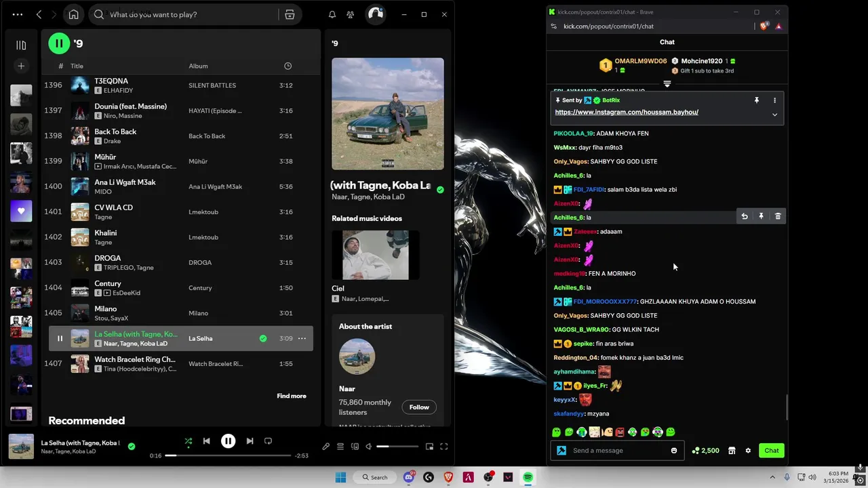Open Liked Songs heart tile in sidebar
The width and height of the screenshot is (868, 488).
pyautogui.click(x=21, y=211)
